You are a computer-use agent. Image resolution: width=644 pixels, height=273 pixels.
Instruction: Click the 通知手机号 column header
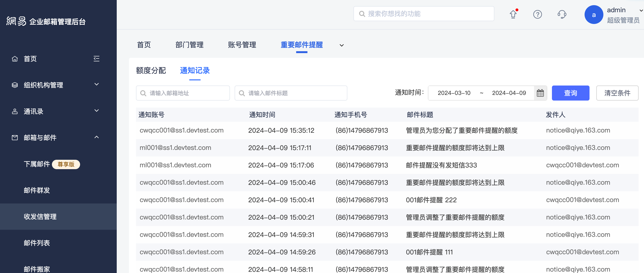[351, 114]
